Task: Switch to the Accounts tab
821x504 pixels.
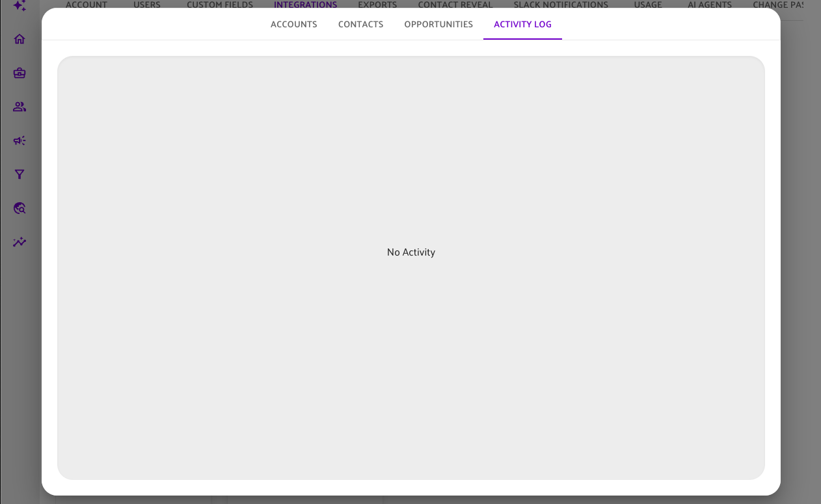Action: 293,25
